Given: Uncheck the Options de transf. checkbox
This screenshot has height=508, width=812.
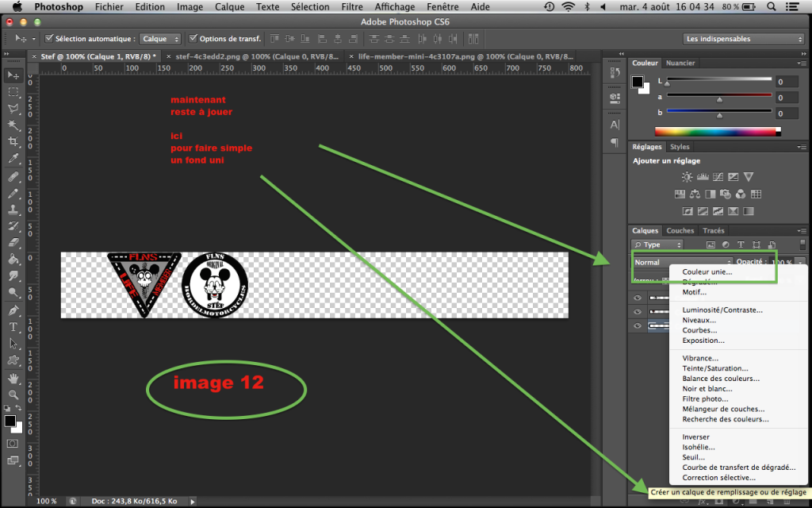Looking at the screenshot, I should 193,38.
